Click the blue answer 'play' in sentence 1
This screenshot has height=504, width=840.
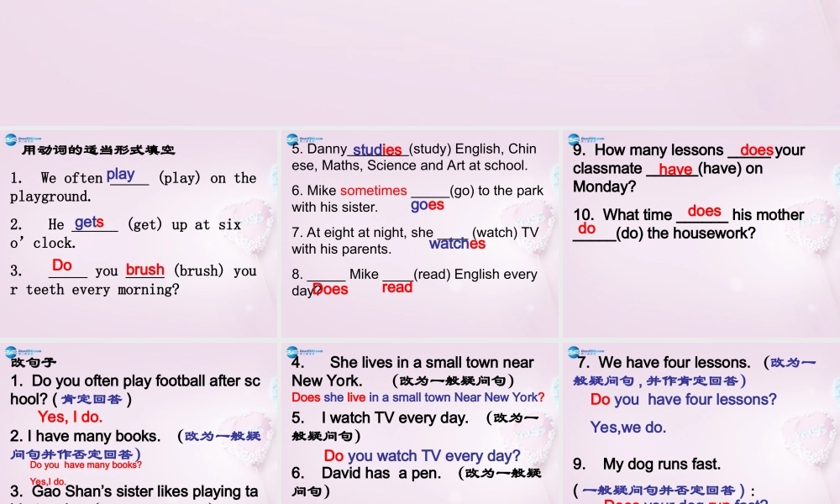click(120, 174)
